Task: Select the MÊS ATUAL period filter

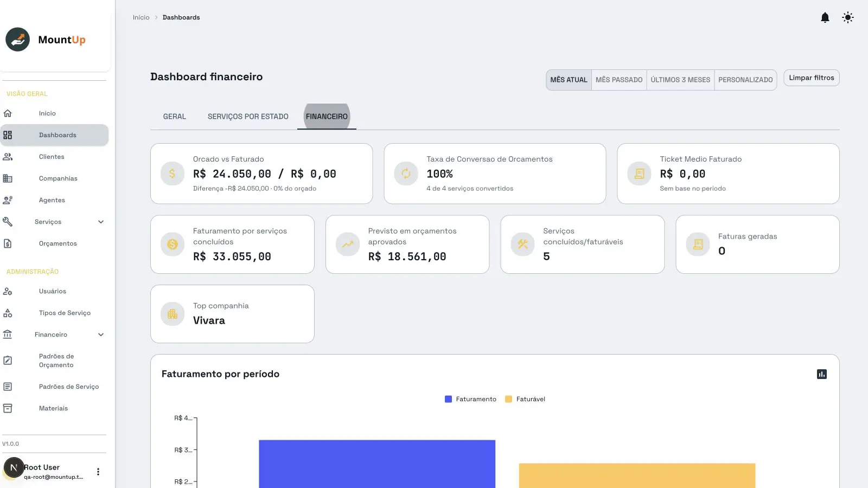Action: (x=569, y=80)
